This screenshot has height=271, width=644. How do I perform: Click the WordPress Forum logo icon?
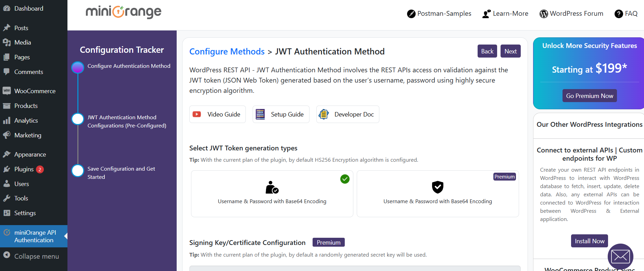[x=544, y=14]
